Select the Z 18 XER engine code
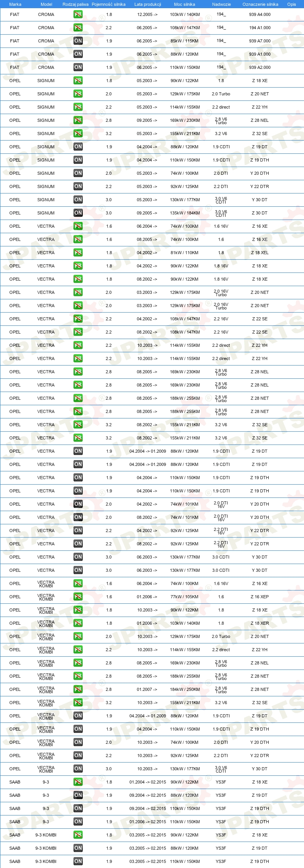304x868 pixels. coord(260,623)
